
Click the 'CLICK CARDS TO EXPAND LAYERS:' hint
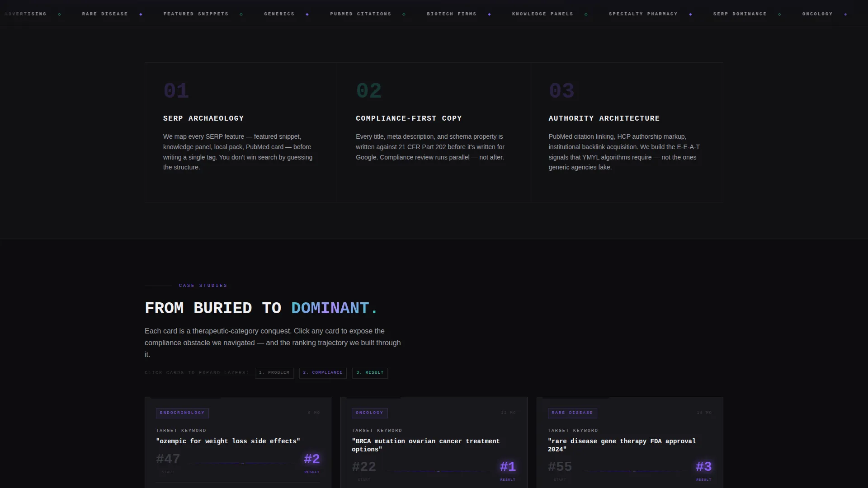[x=197, y=373]
